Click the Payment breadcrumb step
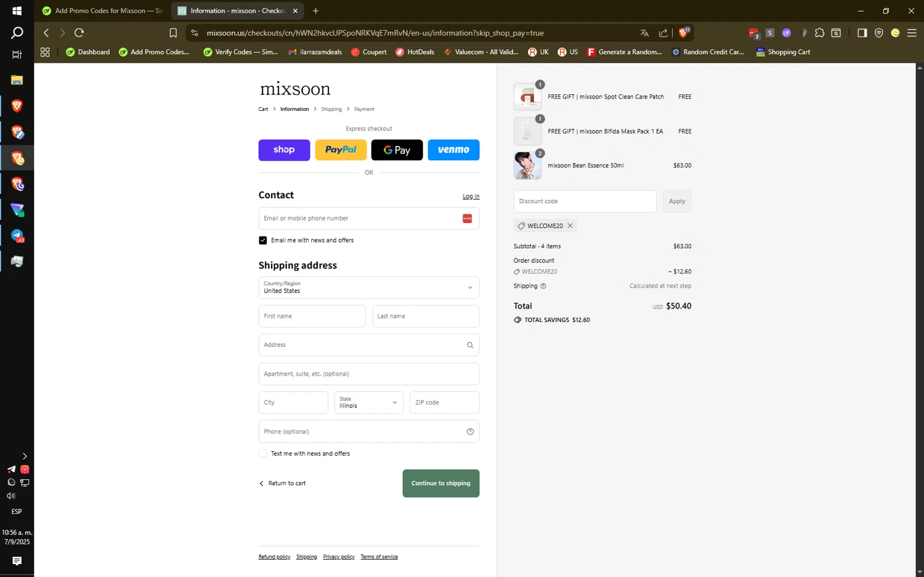Image resolution: width=924 pixels, height=577 pixels. pyautogui.click(x=364, y=109)
